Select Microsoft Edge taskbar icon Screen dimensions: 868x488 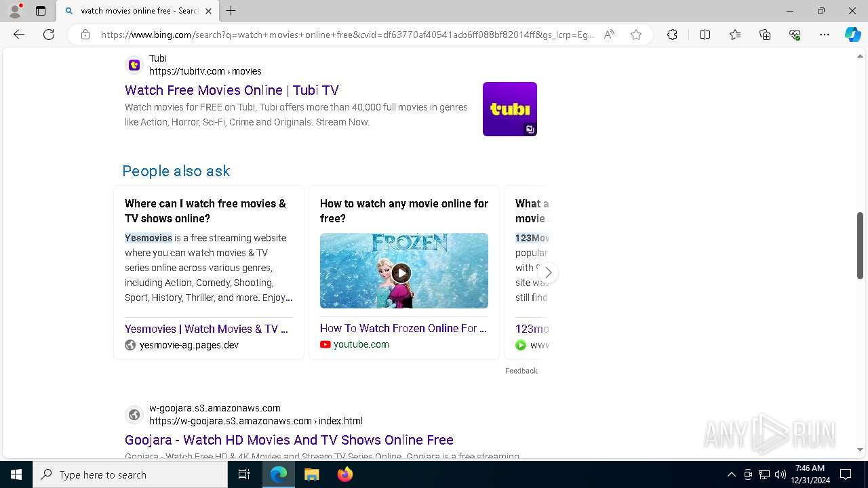pos(279,474)
